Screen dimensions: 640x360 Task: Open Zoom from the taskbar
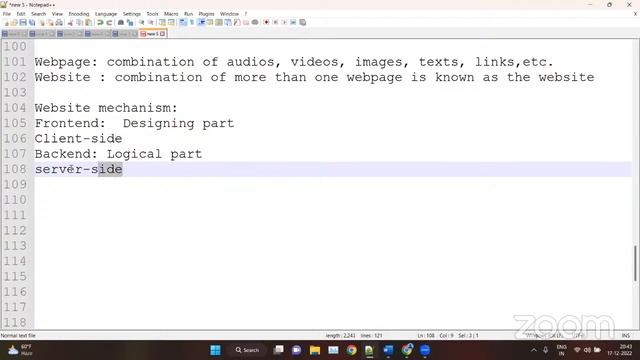425,350
